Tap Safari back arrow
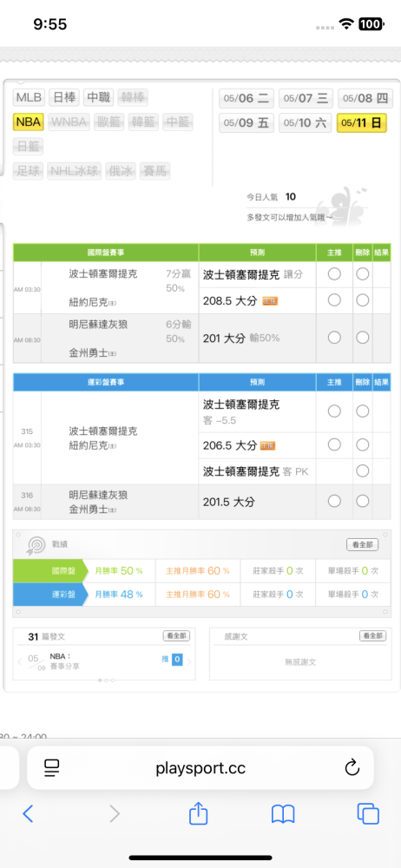This screenshot has height=868, width=401. [x=29, y=813]
